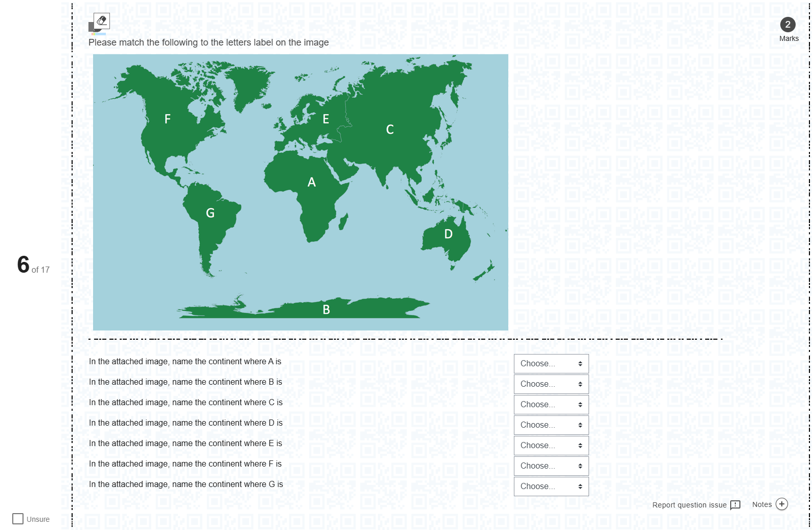The width and height of the screenshot is (812, 530).
Task: Tick the Unsure checkbox
Action: tap(18, 519)
